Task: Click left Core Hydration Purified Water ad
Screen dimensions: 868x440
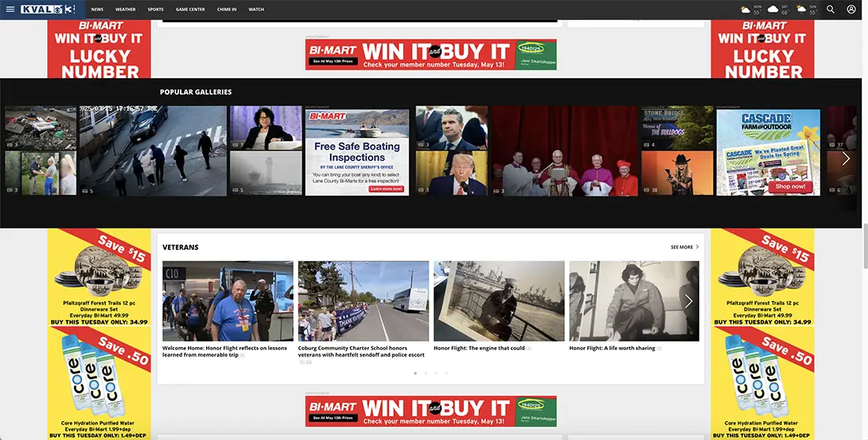Action: 99,383
